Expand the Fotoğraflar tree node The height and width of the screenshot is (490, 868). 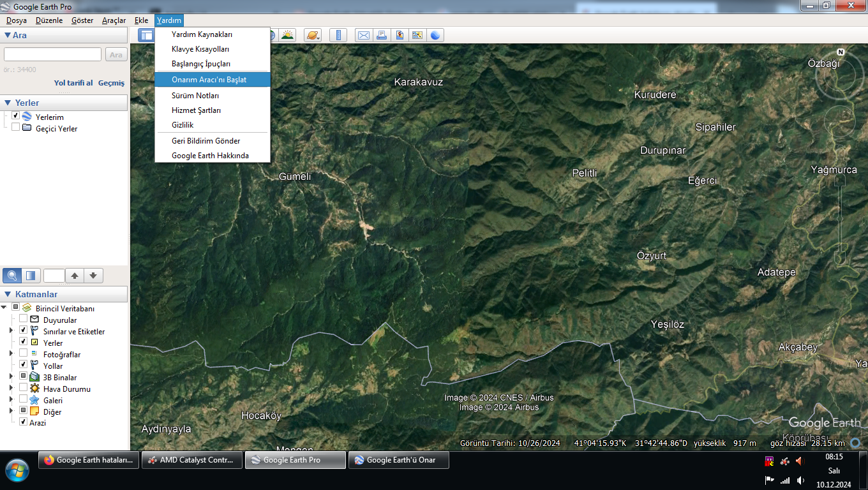click(11, 353)
